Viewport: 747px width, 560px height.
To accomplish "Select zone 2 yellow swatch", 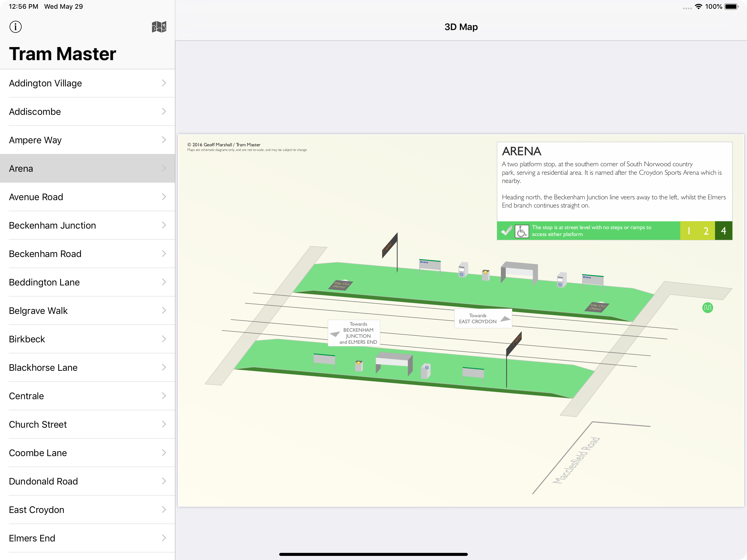I will pyautogui.click(x=706, y=231).
